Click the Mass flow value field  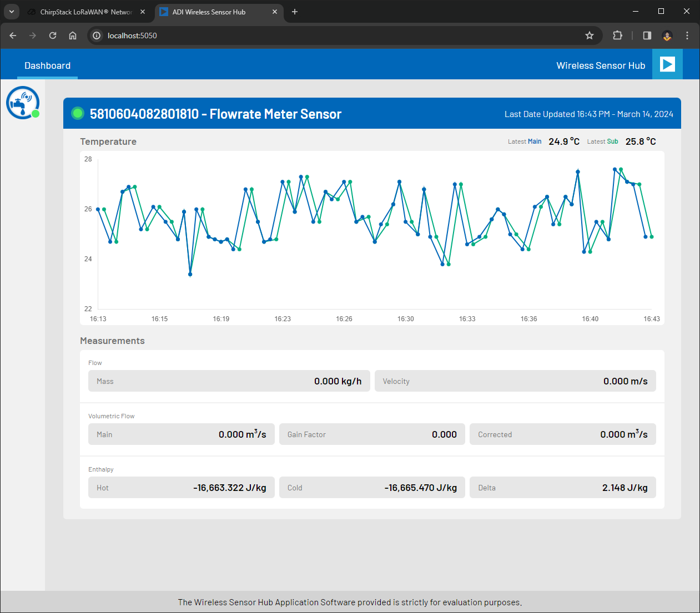click(229, 381)
